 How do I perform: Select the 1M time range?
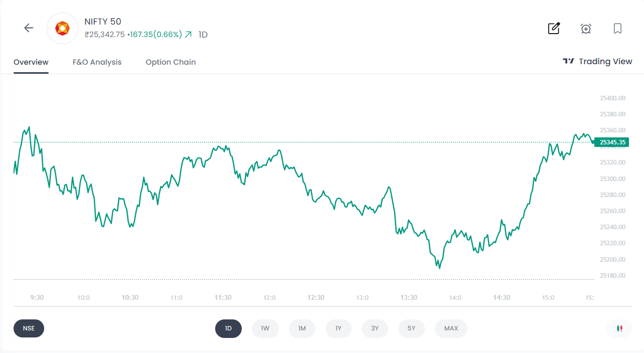click(302, 328)
